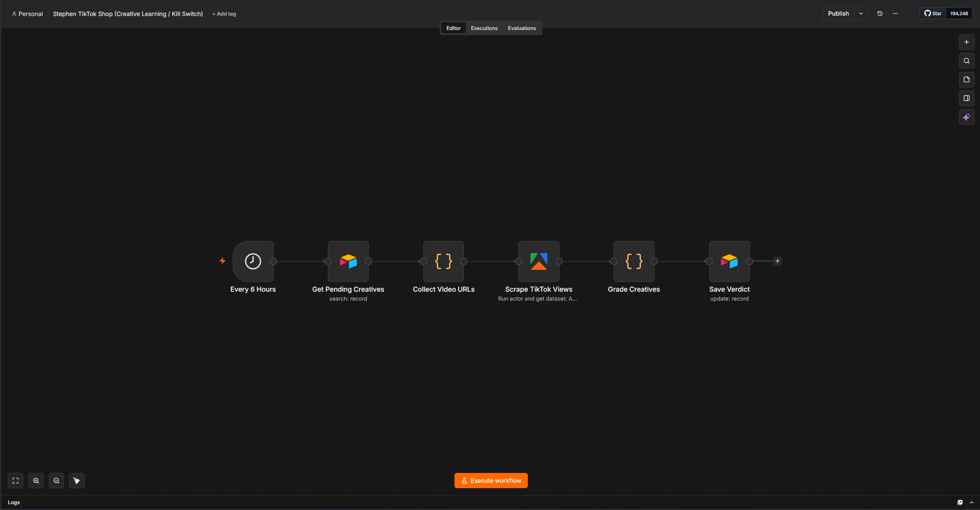Expand the Publish dropdown arrow
This screenshot has width=980, height=510.
coord(861,14)
